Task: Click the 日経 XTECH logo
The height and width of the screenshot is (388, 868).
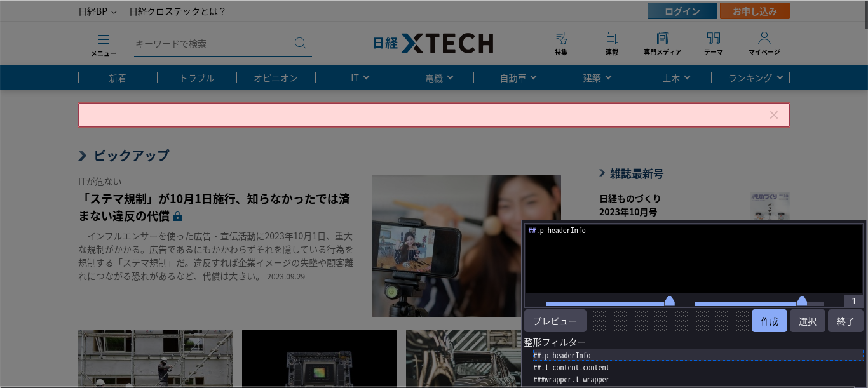Action: pos(433,43)
